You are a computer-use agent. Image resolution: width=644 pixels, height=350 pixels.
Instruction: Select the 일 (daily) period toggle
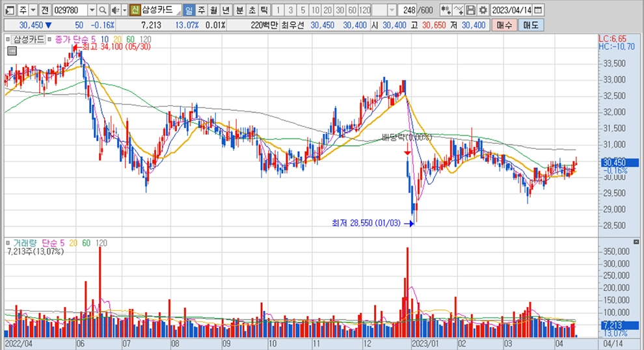tap(188, 10)
